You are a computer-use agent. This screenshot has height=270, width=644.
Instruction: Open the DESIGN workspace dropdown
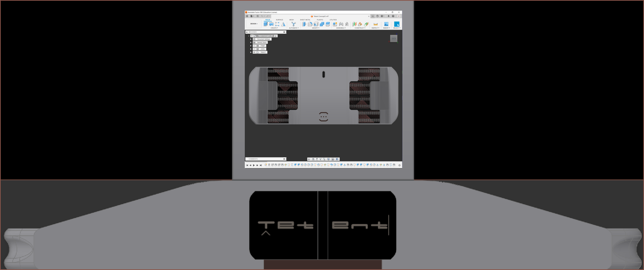(254, 24)
